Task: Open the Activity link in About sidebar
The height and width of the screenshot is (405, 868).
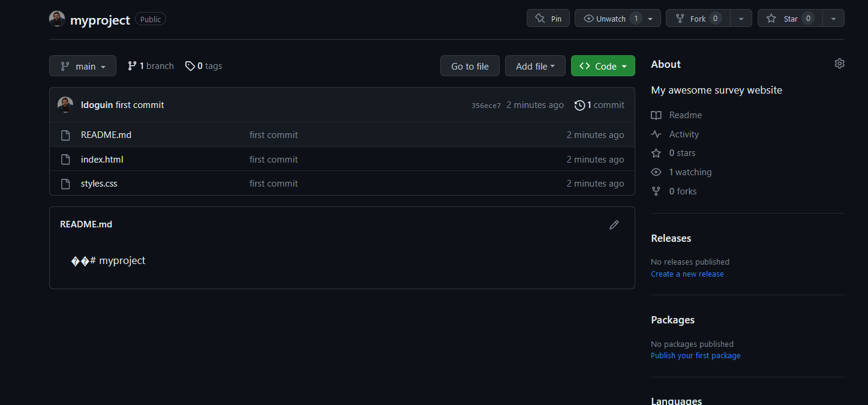Action: pos(684,134)
